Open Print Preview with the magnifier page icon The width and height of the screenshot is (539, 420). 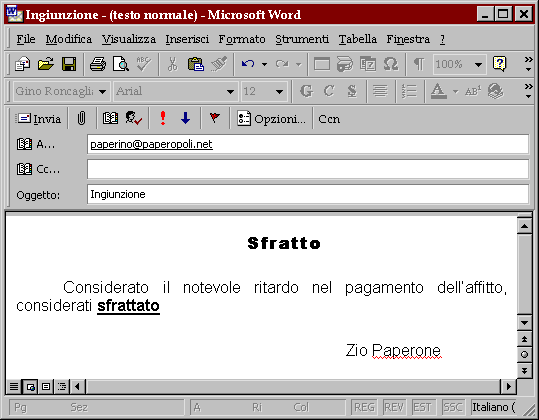[121, 64]
